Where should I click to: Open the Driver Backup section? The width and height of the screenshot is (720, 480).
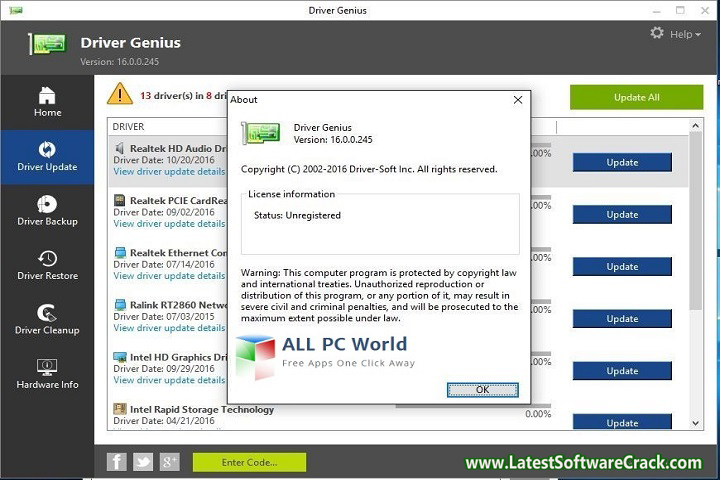coord(47,210)
